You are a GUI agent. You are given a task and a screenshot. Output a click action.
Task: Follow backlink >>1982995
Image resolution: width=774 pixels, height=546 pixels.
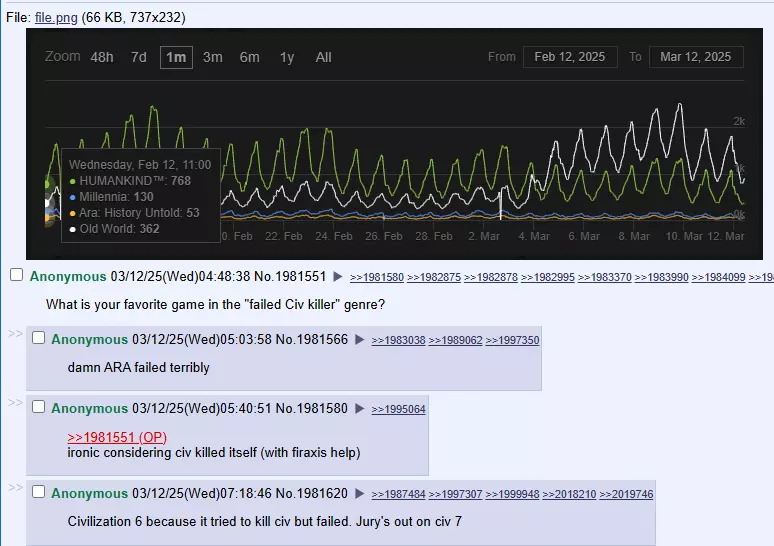(547, 277)
